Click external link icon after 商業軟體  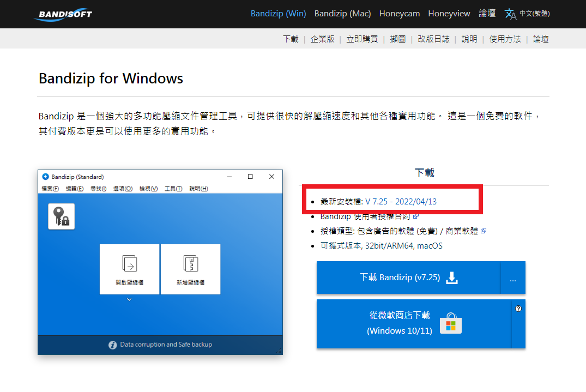[x=484, y=231]
